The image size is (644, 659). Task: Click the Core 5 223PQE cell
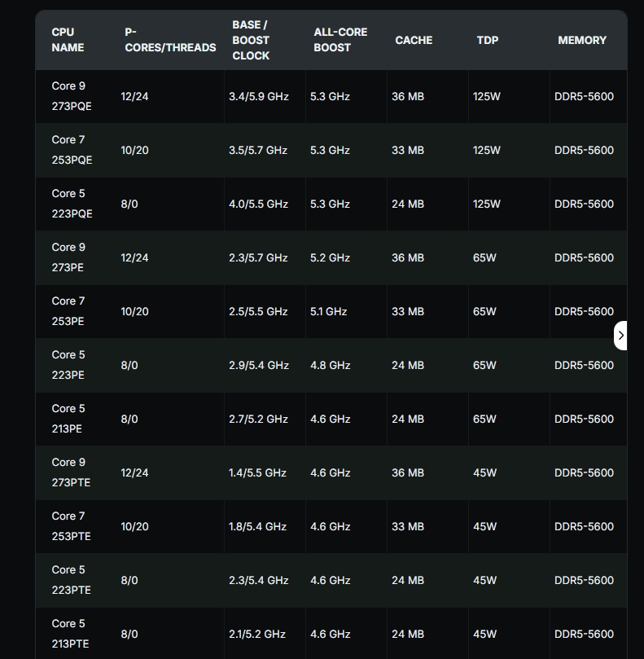point(72,204)
